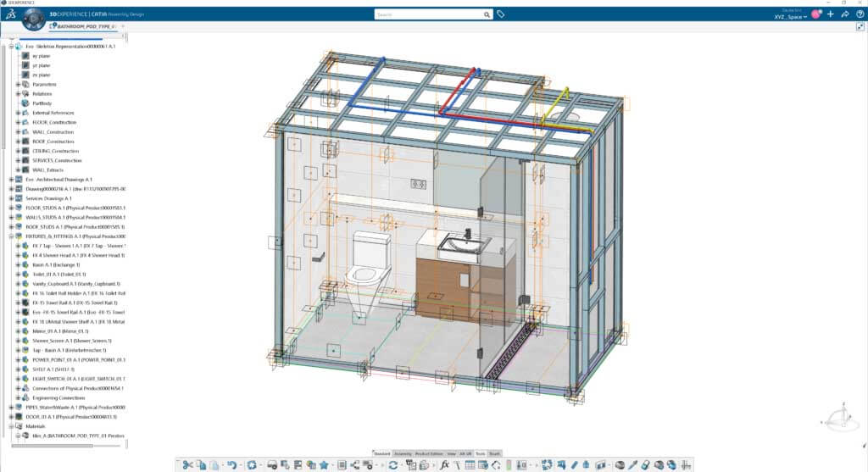Switch to the Standard toolbar tab
Screen dimensions: 868x472
(382, 453)
